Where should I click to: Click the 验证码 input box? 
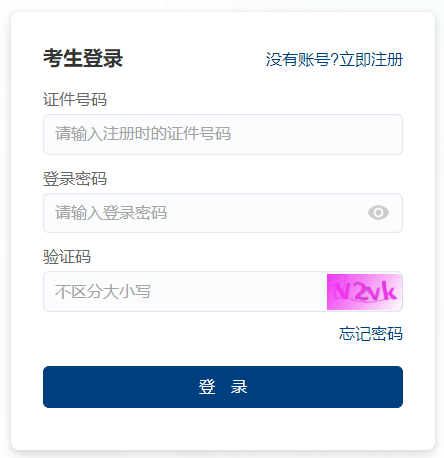click(185, 292)
